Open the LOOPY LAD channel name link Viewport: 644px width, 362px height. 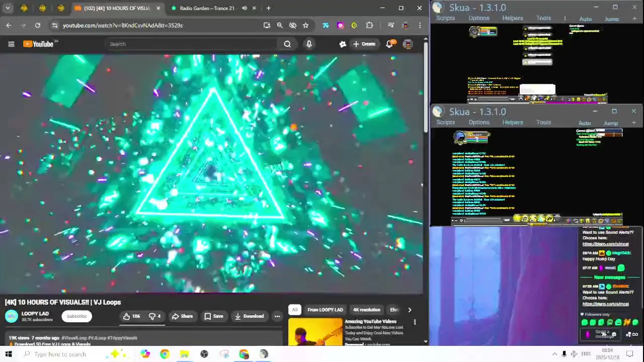point(35,314)
